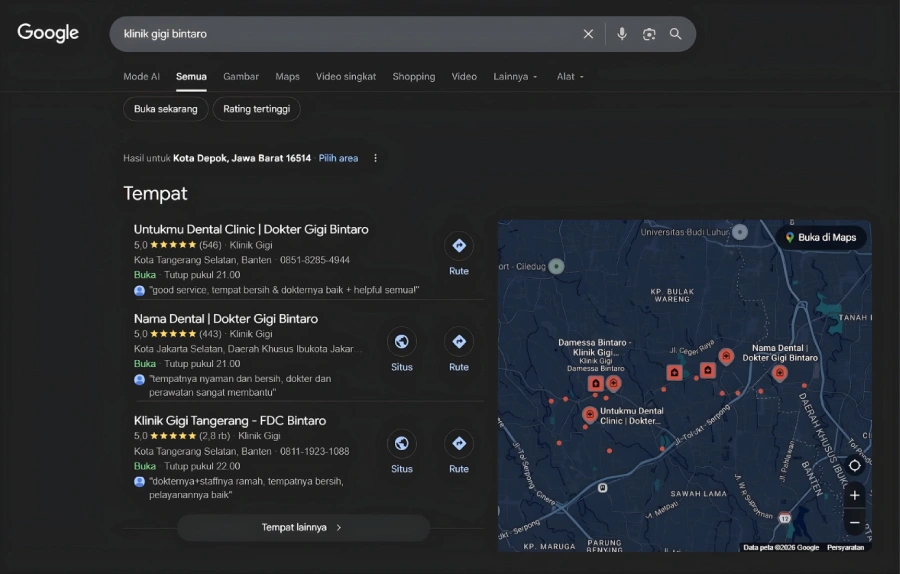Start voice search with the microphone icon
Screen dimensions: 900x574
point(622,34)
